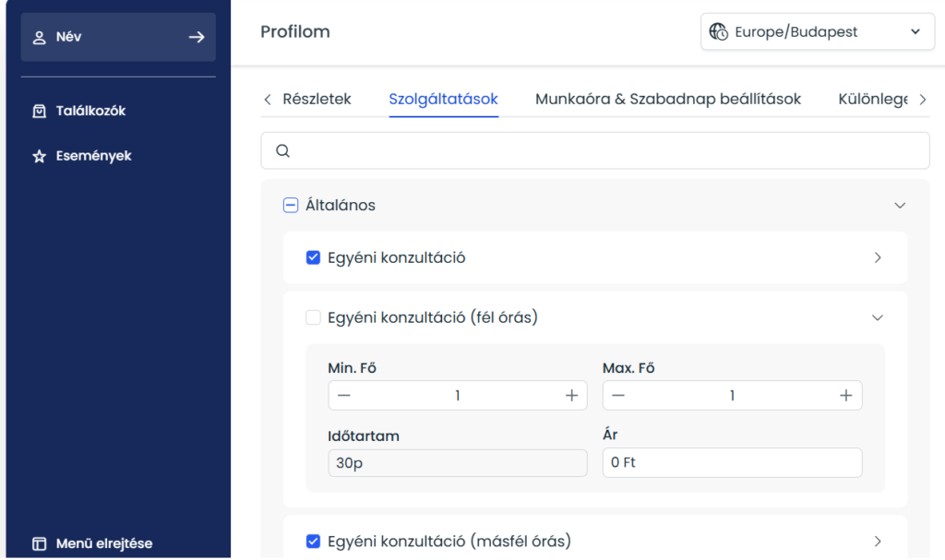Toggle the Általános group select-all checkbox
Image resolution: width=945 pixels, height=560 pixels.
[290, 206]
